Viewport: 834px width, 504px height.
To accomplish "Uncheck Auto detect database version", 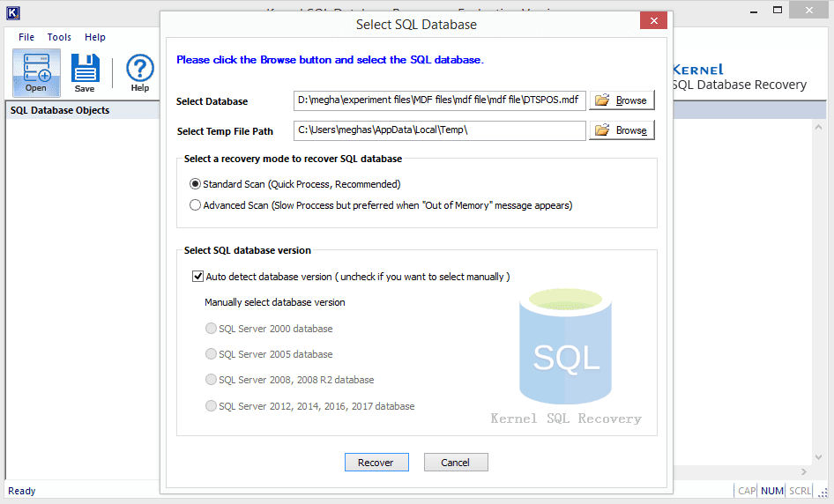I will click(x=197, y=277).
